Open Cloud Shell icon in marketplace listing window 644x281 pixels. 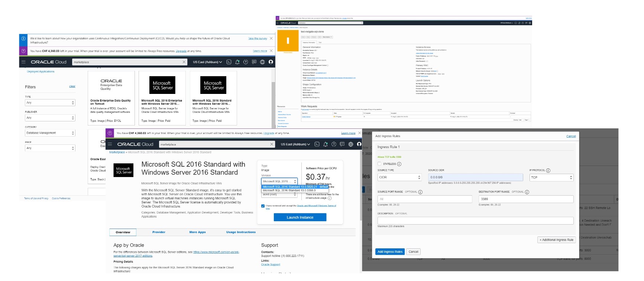tap(229, 62)
